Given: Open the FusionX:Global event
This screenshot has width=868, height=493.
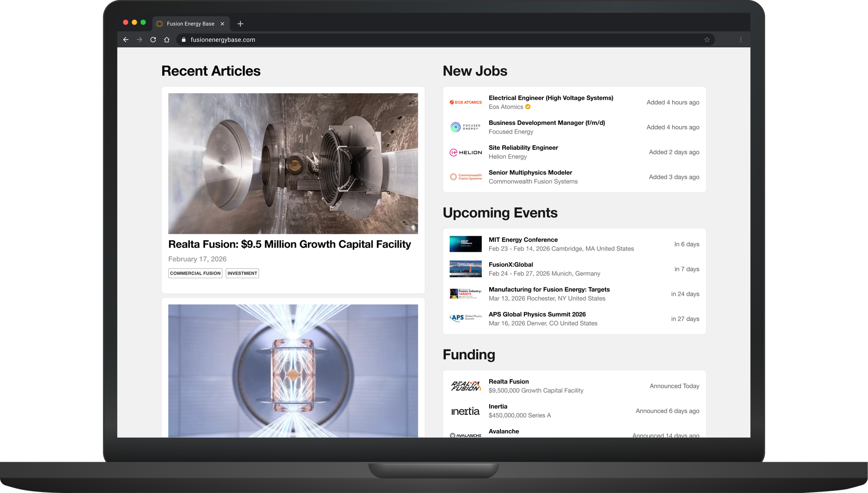Looking at the screenshot, I should coord(511,265).
